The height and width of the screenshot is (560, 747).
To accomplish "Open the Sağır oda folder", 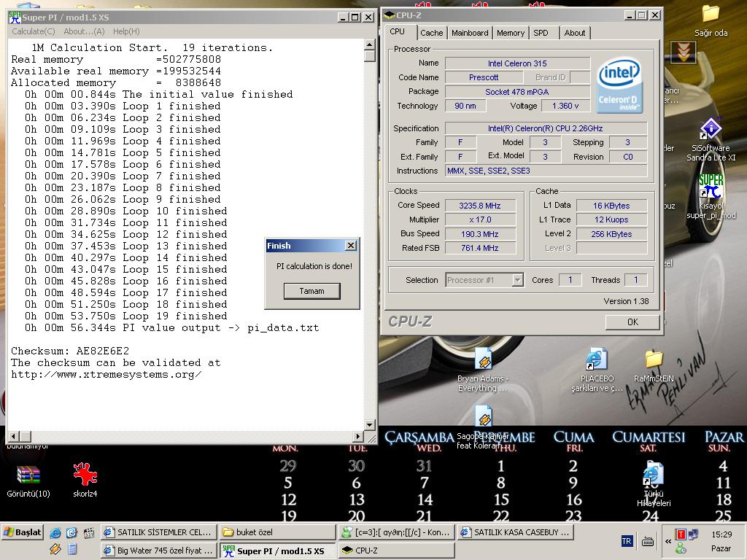I will 710,14.
